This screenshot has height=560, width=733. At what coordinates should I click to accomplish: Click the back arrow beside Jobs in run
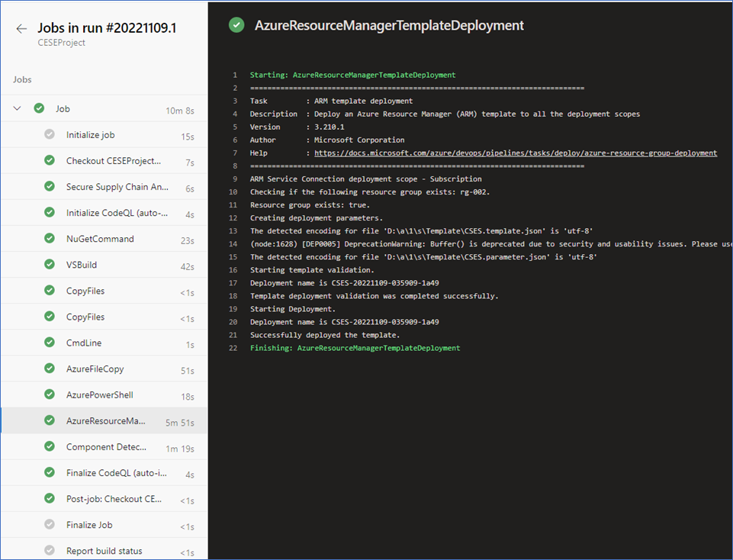pos(21,28)
